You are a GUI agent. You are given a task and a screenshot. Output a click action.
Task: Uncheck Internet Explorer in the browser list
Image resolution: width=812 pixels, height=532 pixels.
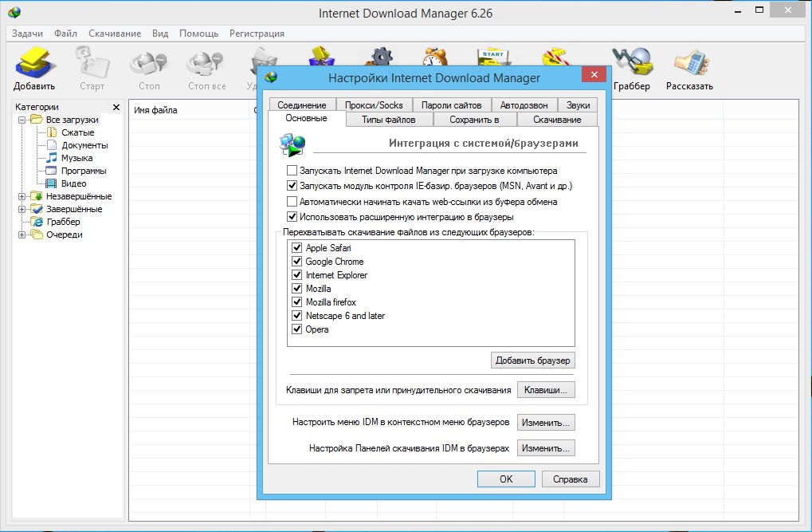(x=296, y=275)
